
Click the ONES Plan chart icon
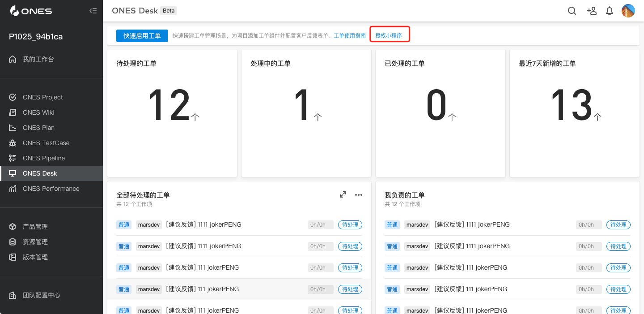[x=13, y=128]
